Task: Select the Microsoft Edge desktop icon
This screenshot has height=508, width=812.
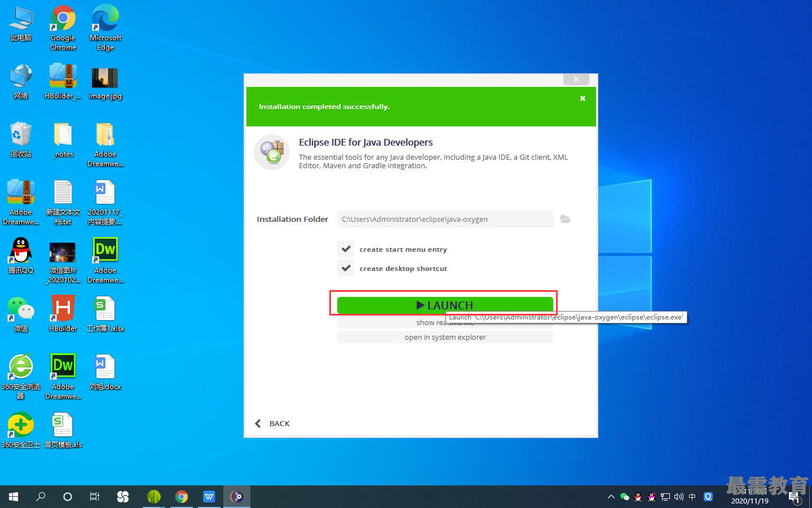Action: point(105,28)
